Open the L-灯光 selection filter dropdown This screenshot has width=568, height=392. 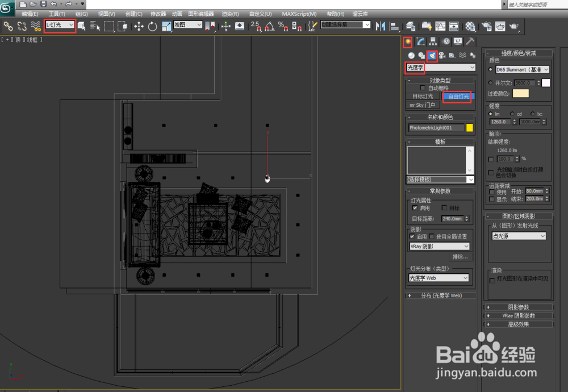[60, 24]
